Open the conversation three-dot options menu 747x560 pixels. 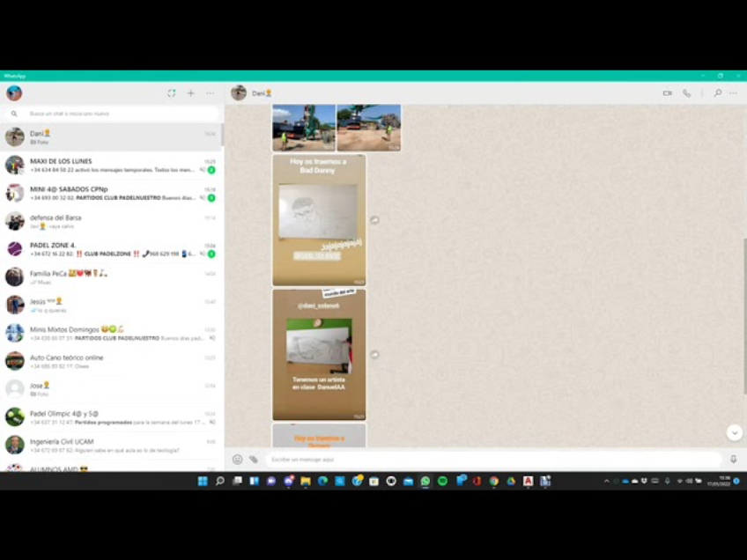coord(733,92)
